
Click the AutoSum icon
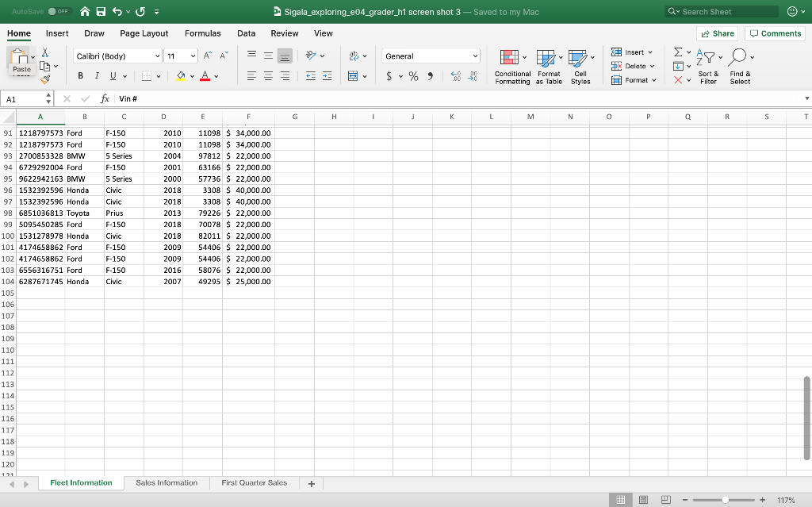[676, 53]
